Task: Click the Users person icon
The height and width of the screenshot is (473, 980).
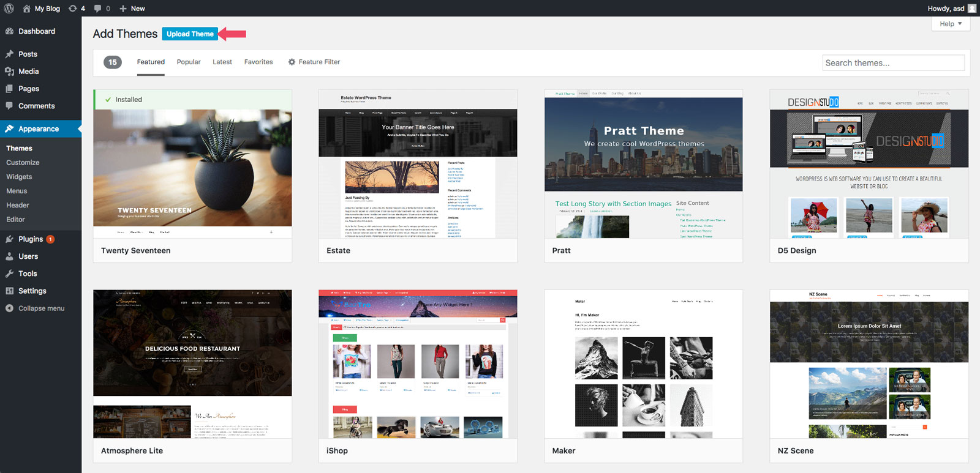Action: point(9,256)
